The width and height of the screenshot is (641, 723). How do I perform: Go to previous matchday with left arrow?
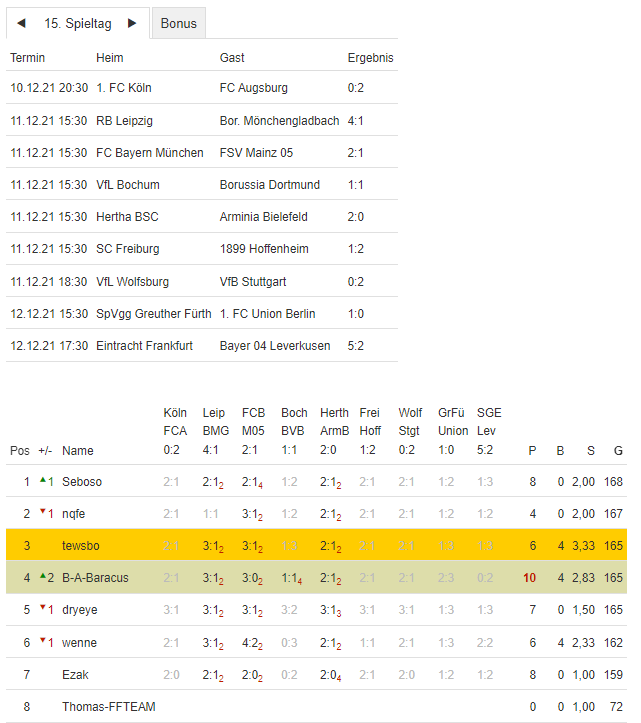pyautogui.click(x=22, y=23)
